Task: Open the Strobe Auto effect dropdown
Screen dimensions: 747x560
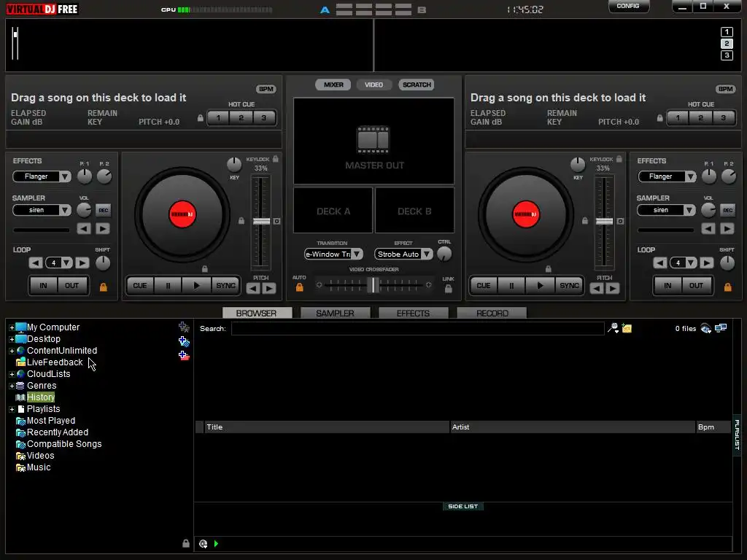Action: (x=427, y=254)
